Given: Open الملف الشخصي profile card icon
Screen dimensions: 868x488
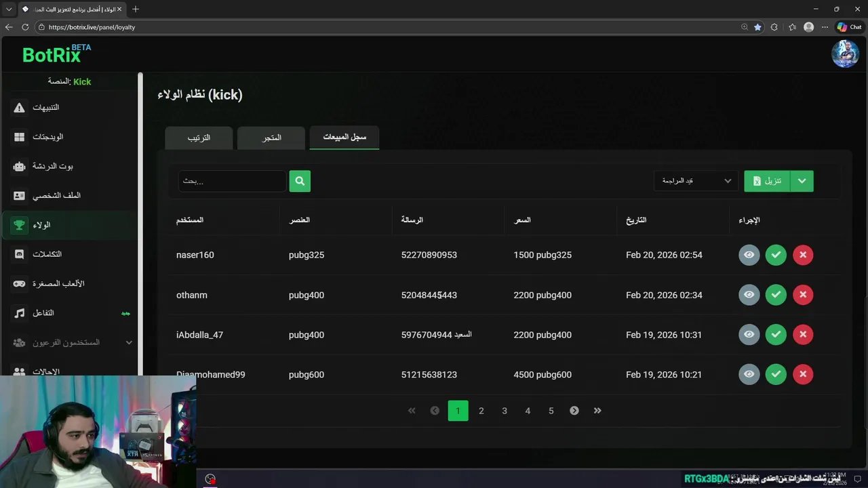Looking at the screenshot, I should [19, 195].
